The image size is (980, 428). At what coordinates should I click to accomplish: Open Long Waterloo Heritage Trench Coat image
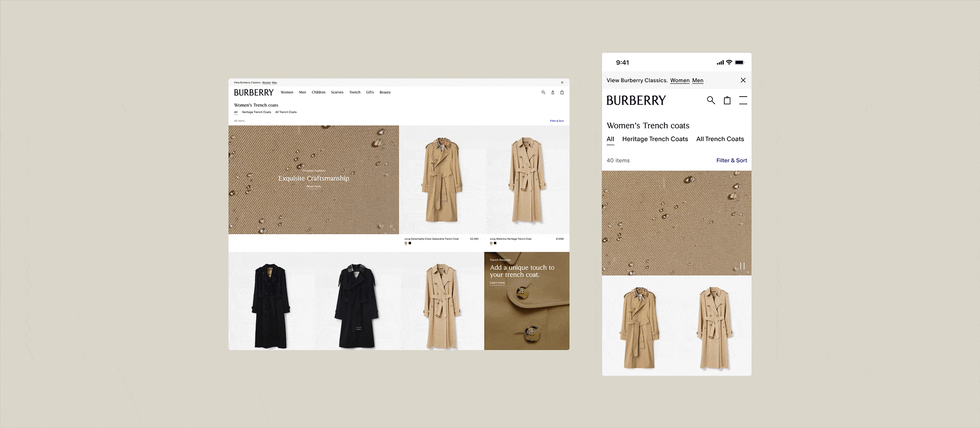[x=527, y=180]
